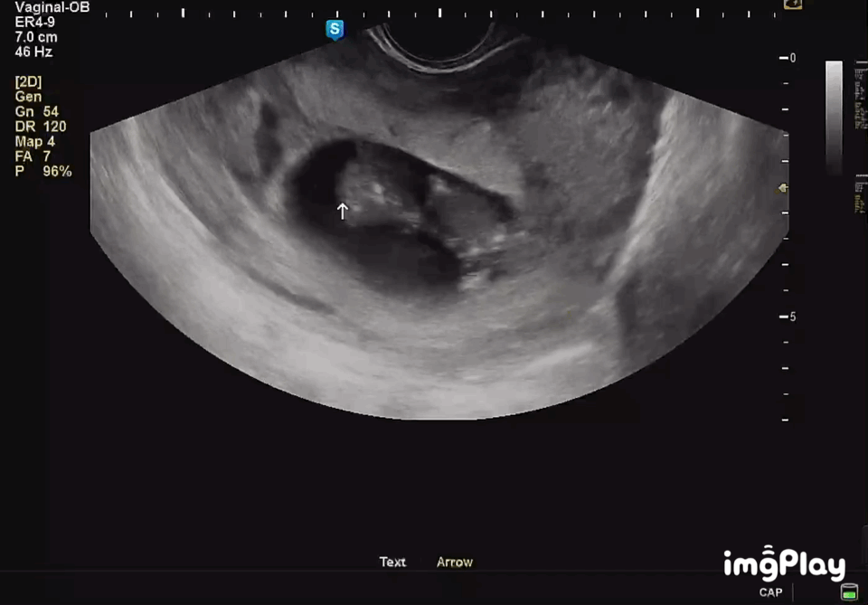Click the Map 4 parameter
Viewport: 868px width, 605px height.
(35, 141)
